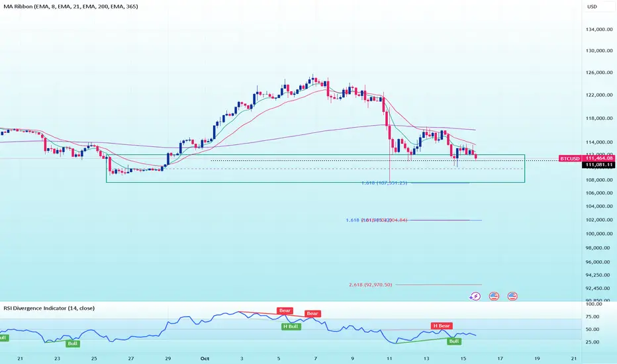617x364 pixels.
Task: Click the H Bull divergence label
Action: [291, 326]
